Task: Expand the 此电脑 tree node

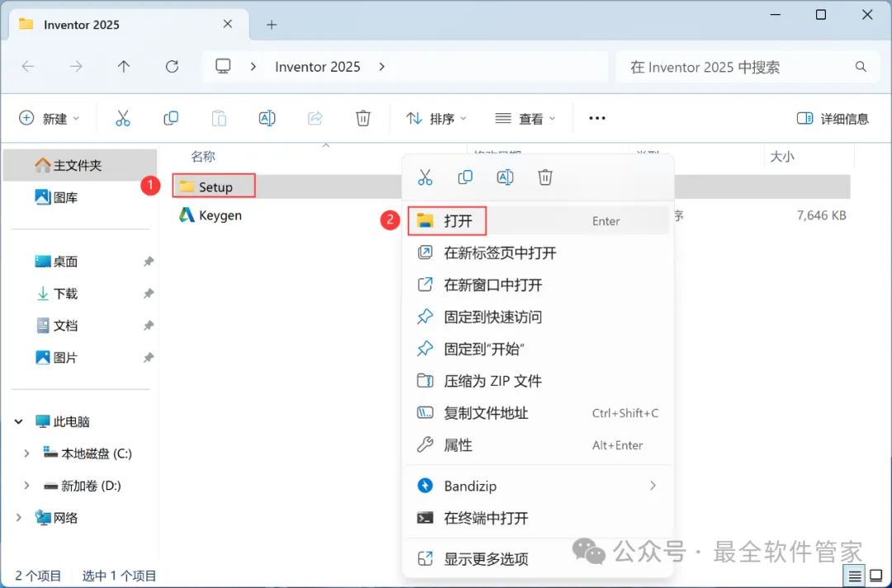Action: [18, 421]
